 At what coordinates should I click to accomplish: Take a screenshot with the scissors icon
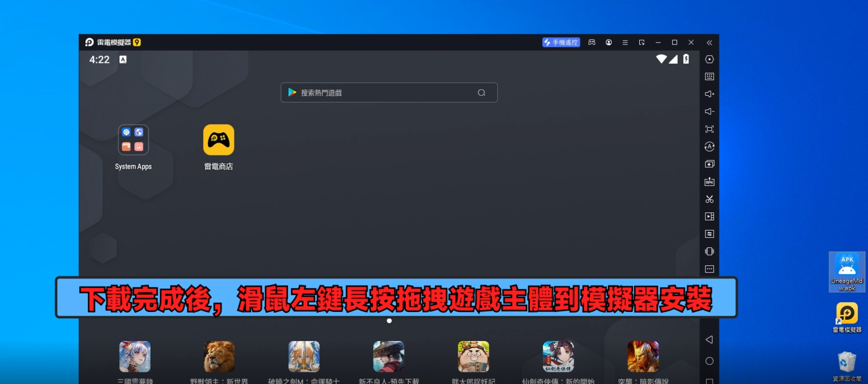pyautogui.click(x=709, y=199)
